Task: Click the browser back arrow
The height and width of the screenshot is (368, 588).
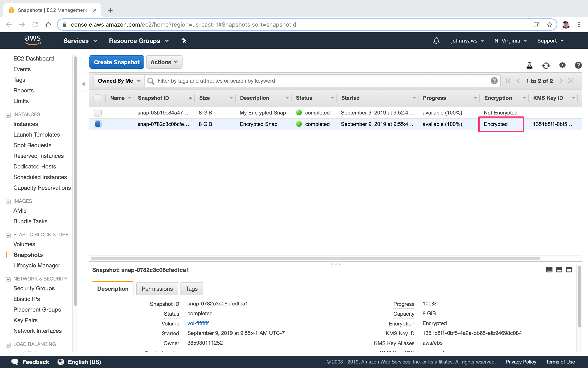Action: (9, 25)
